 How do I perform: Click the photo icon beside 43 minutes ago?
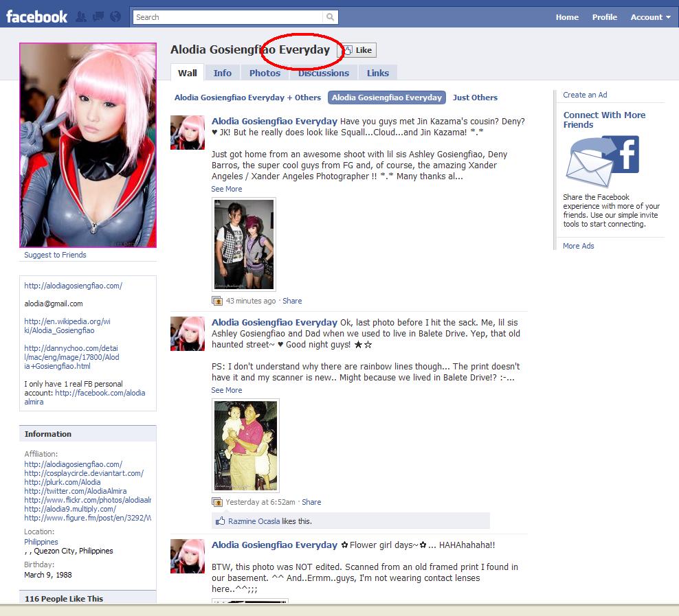click(x=216, y=301)
